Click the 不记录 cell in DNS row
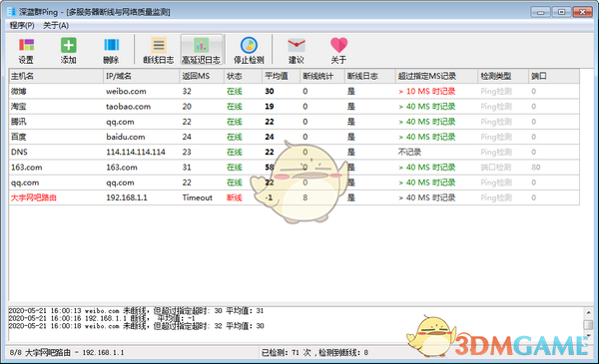Viewport: 599px width, 364px height. [x=409, y=152]
